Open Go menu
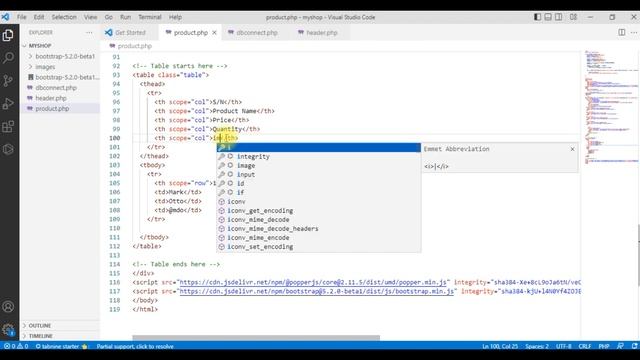Screen dimensions: 640x360 (x=109, y=17)
